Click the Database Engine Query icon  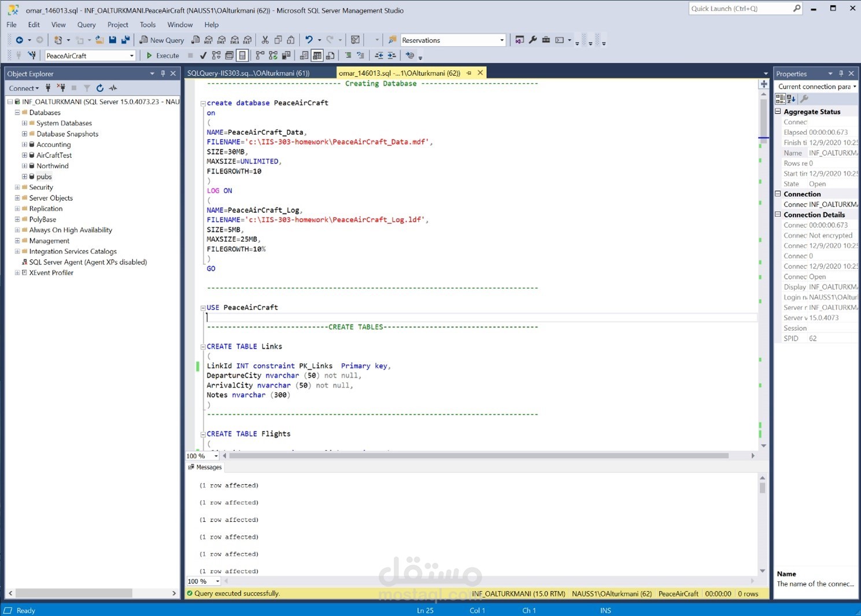(x=195, y=40)
